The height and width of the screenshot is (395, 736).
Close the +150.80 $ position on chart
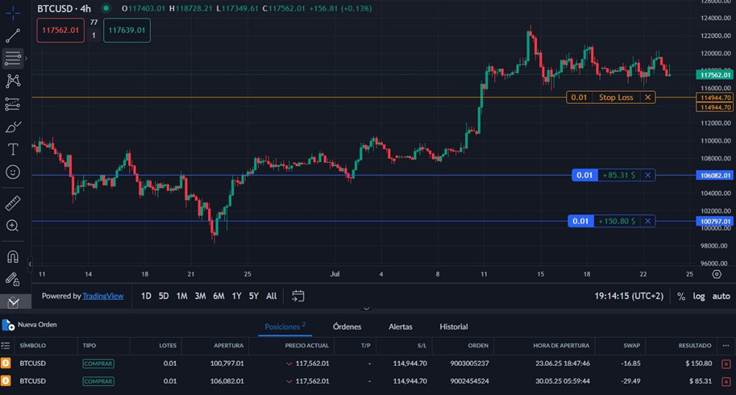click(648, 221)
